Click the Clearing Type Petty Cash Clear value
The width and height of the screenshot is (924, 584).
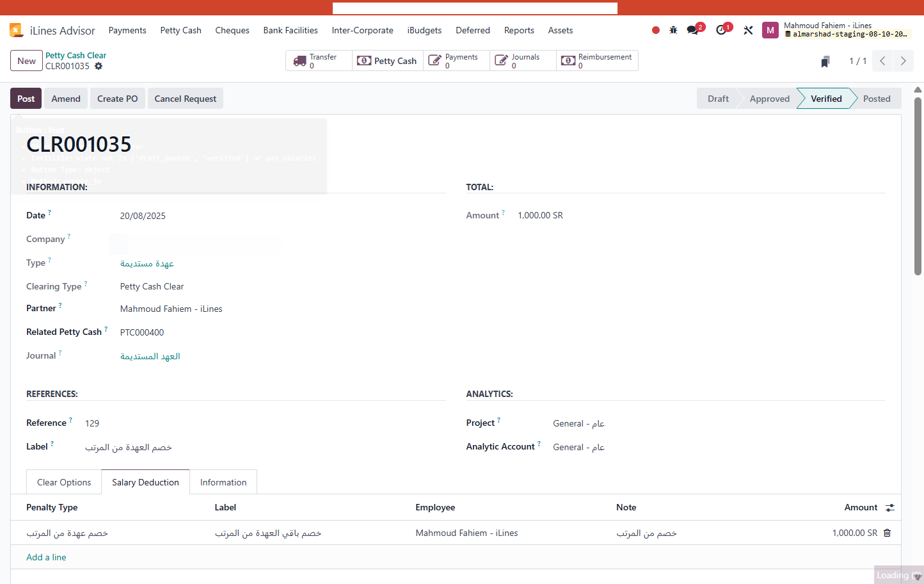[152, 286]
